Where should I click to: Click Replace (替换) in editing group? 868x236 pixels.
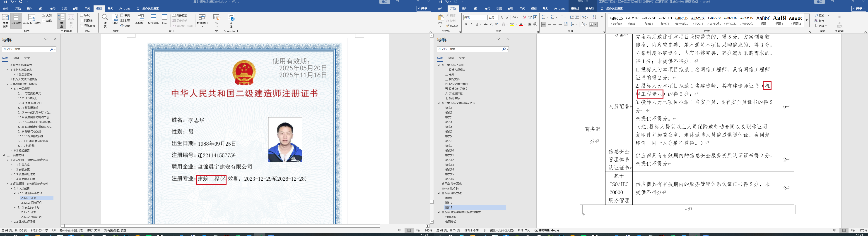tap(820, 21)
